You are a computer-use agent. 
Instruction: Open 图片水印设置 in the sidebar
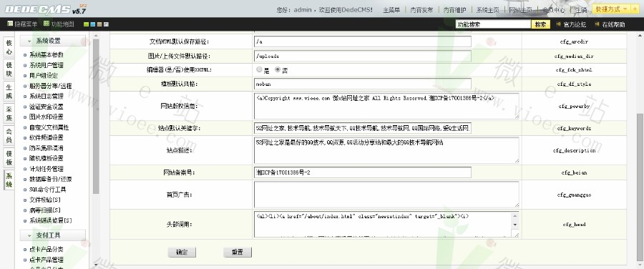(x=47, y=117)
